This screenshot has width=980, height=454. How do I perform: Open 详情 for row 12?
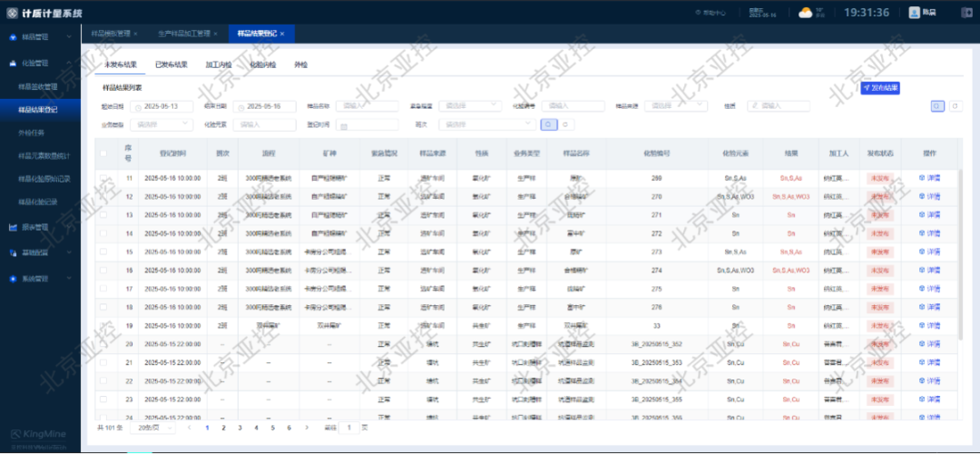click(930, 196)
